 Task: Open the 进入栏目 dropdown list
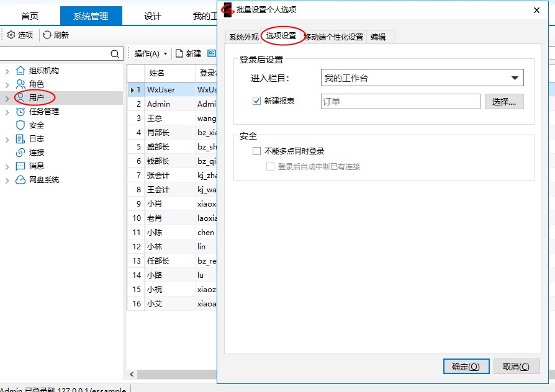514,78
